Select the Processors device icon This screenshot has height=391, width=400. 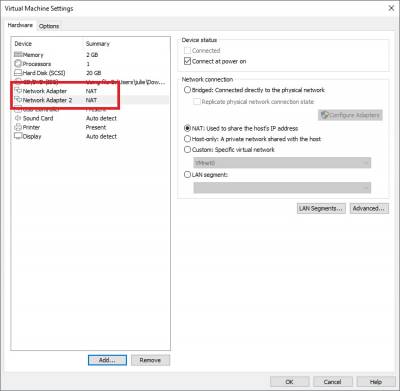18,64
